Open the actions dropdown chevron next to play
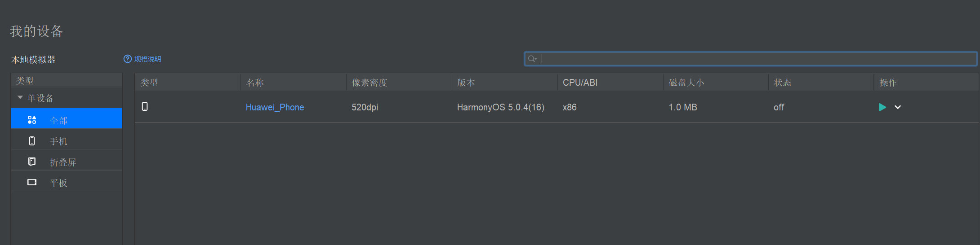The image size is (980, 245). [x=898, y=107]
